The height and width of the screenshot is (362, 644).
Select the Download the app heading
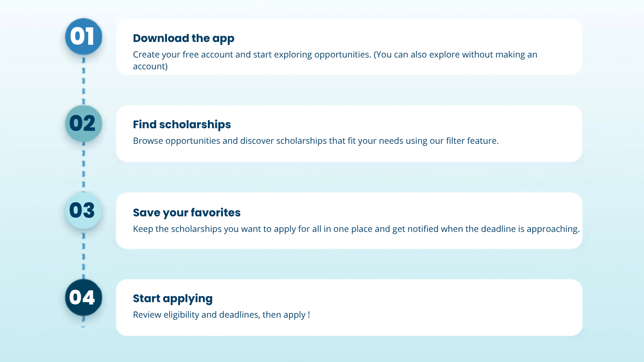coord(183,38)
